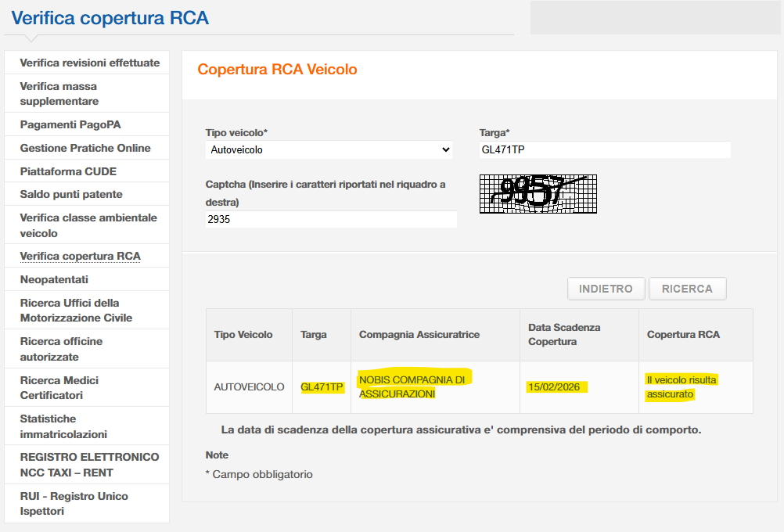Click the periodo di comporto note text
Image resolution: width=784 pixels, height=532 pixels.
pos(461,430)
